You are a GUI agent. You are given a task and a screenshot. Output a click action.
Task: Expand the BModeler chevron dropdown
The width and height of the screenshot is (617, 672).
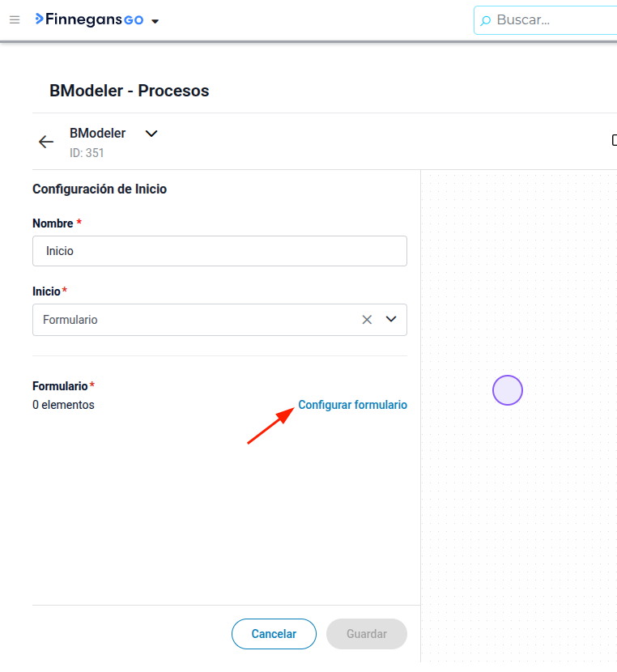(x=151, y=134)
